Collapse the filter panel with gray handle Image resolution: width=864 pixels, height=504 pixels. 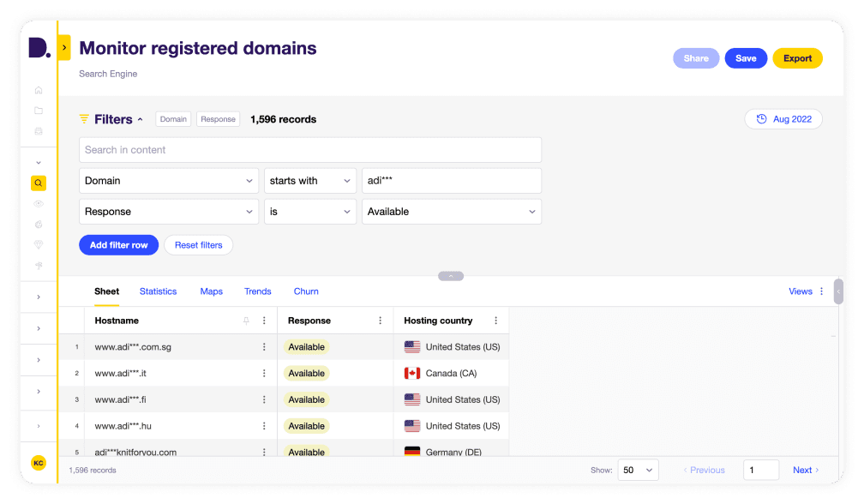point(451,276)
